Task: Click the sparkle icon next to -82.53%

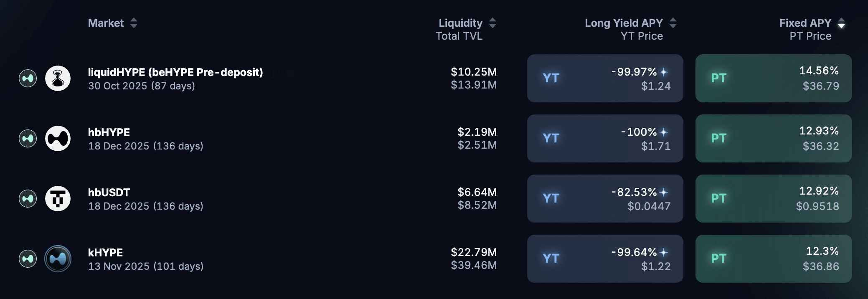Action: tap(664, 193)
